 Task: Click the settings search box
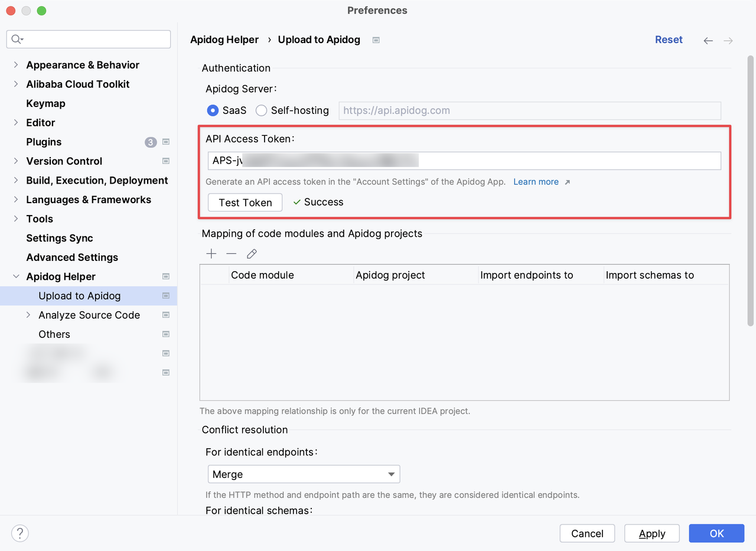89,40
